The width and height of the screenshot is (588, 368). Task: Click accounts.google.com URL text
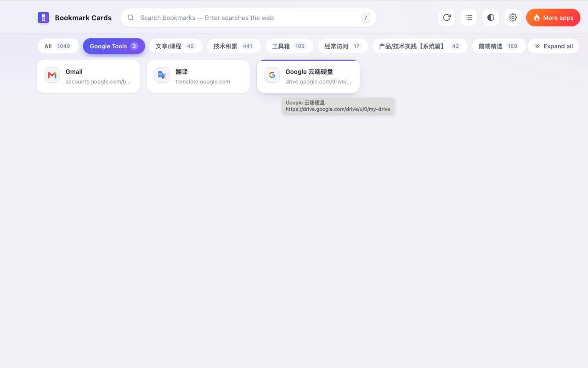[98, 82]
